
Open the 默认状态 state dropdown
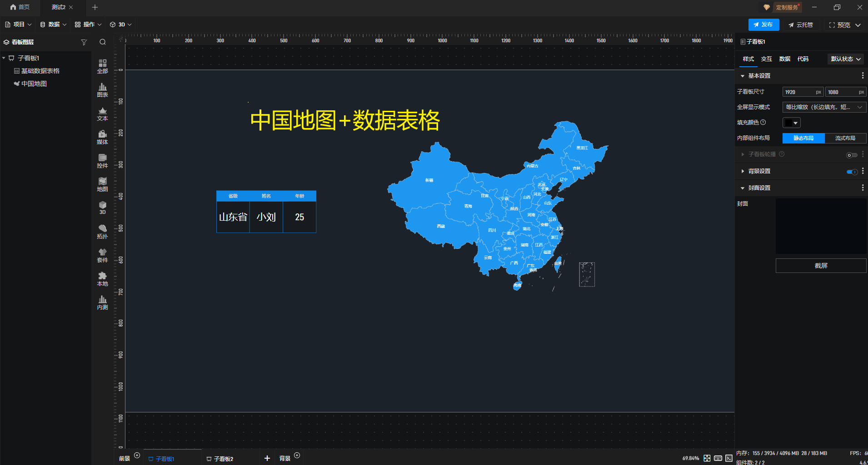(x=845, y=59)
